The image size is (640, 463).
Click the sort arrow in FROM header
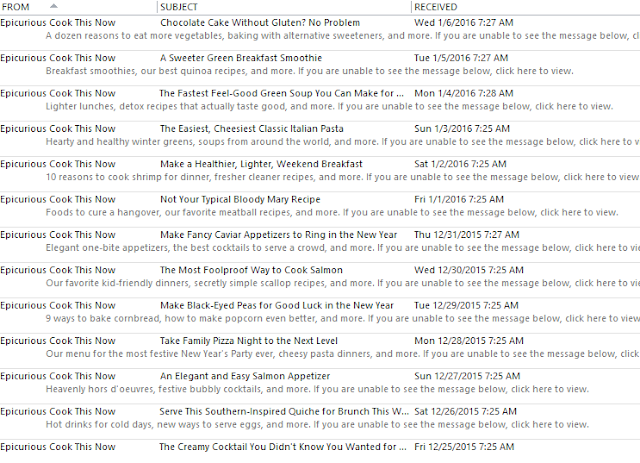53,6
